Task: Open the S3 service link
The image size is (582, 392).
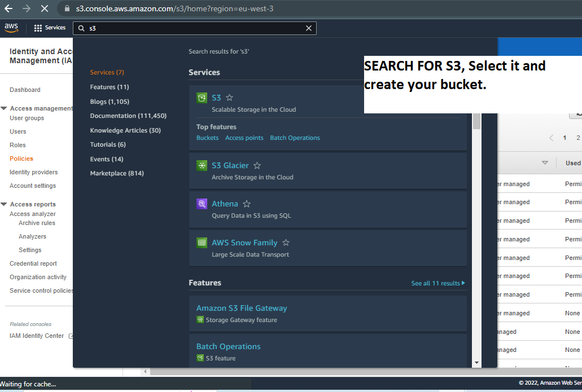Action: click(216, 98)
